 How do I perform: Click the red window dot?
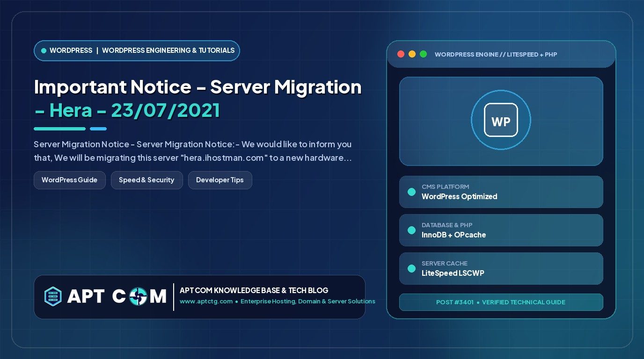coord(401,54)
